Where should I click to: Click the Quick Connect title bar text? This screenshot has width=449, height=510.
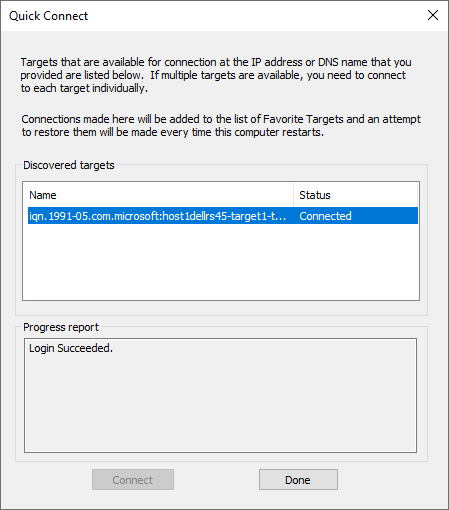point(49,16)
